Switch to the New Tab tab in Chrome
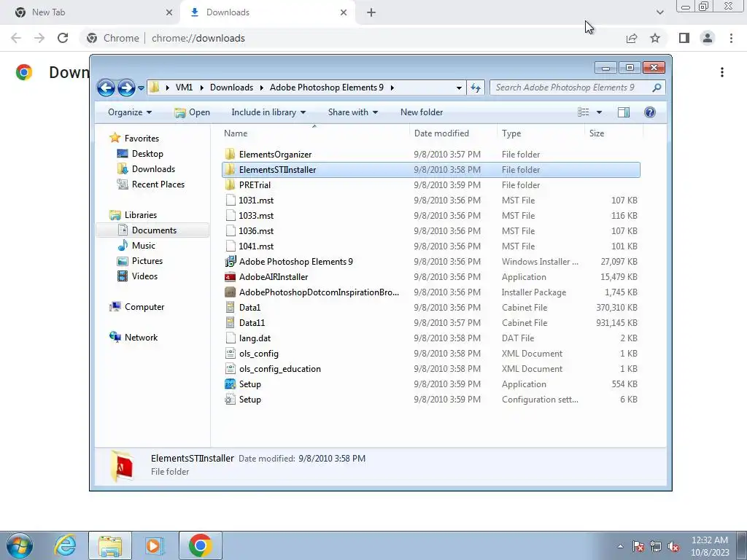The height and width of the screenshot is (560, 747). (x=90, y=12)
